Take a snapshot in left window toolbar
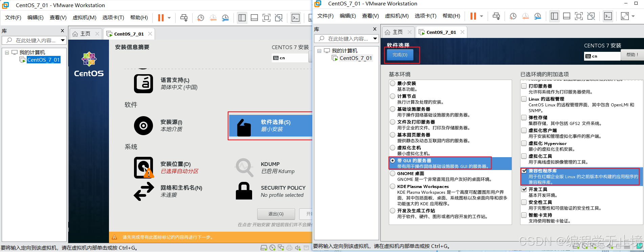This screenshot has height=252, width=644. point(201,18)
